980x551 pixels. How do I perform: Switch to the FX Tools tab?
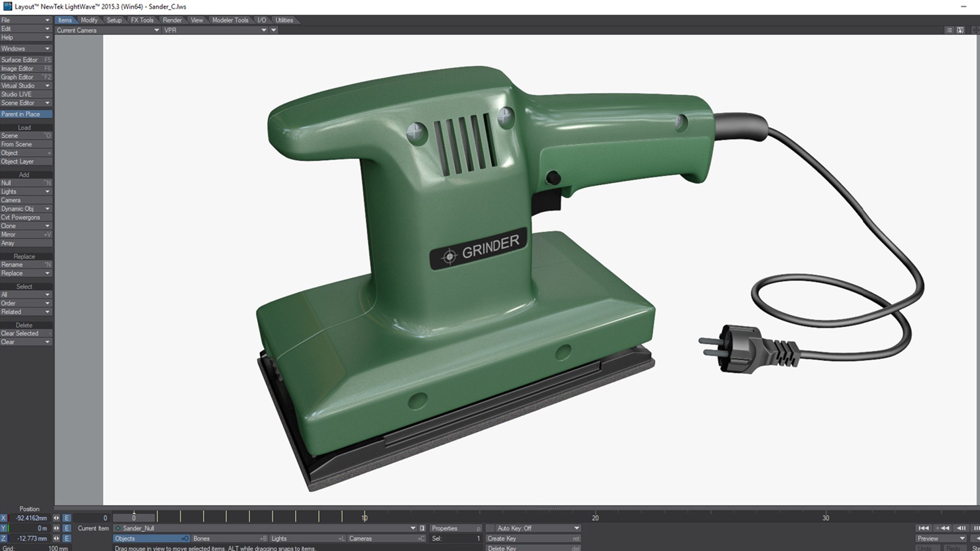142,20
